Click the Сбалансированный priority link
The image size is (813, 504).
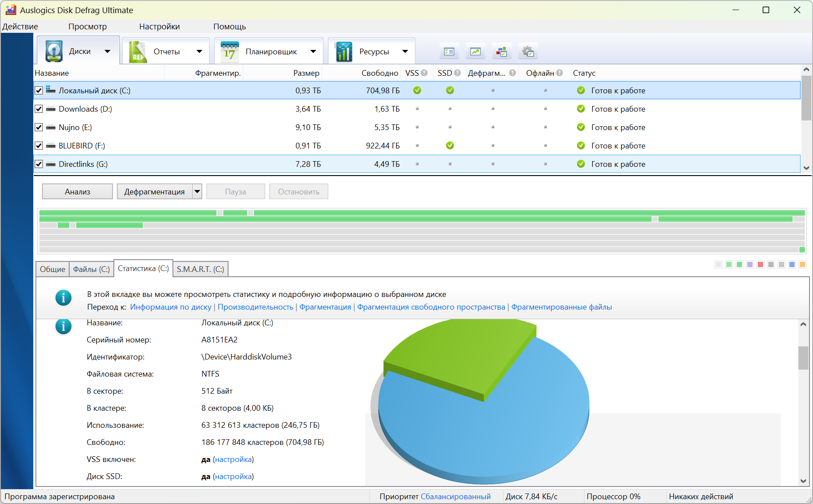point(456,497)
